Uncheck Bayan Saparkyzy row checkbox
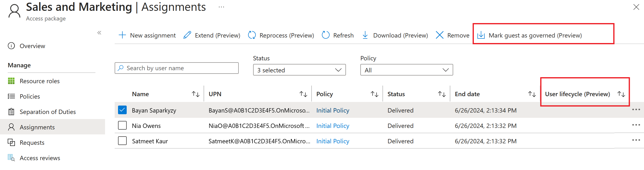 122,110
